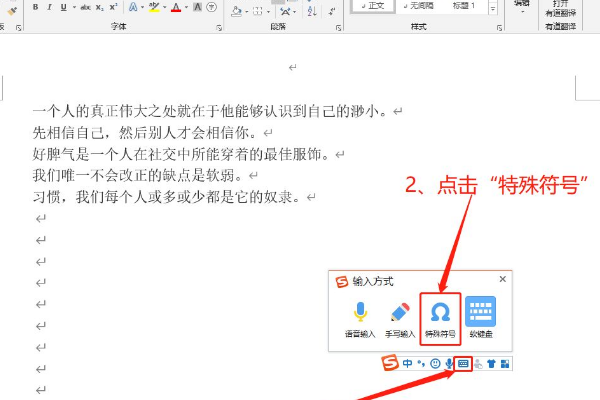Image resolution: width=600 pixels, height=400 pixels.
Task: Click the Sogou logo on the IME toolbar
Action: 390,362
